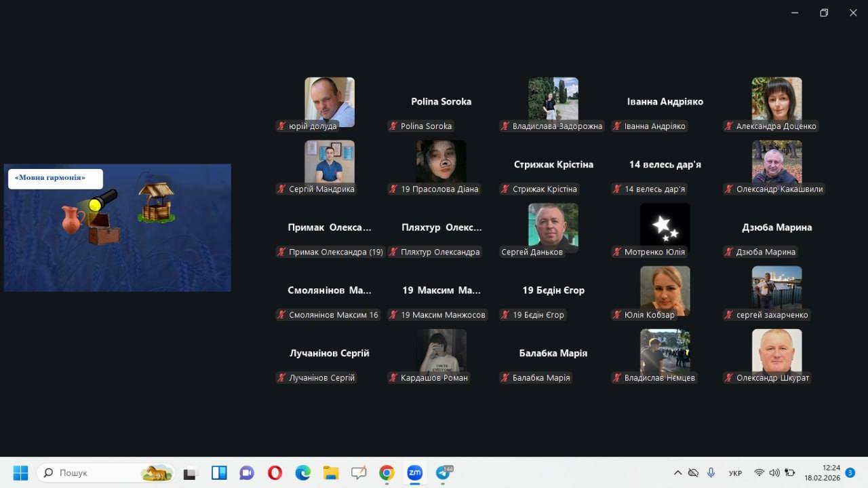This screenshot has height=488, width=868.
Task: Open УКР keyboard language switcher
Action: [x=734, y=473]
